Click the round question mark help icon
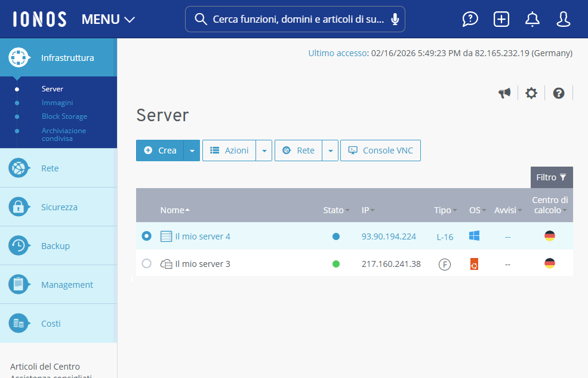This screenshot has width=588, height=378. coord(558,93)
